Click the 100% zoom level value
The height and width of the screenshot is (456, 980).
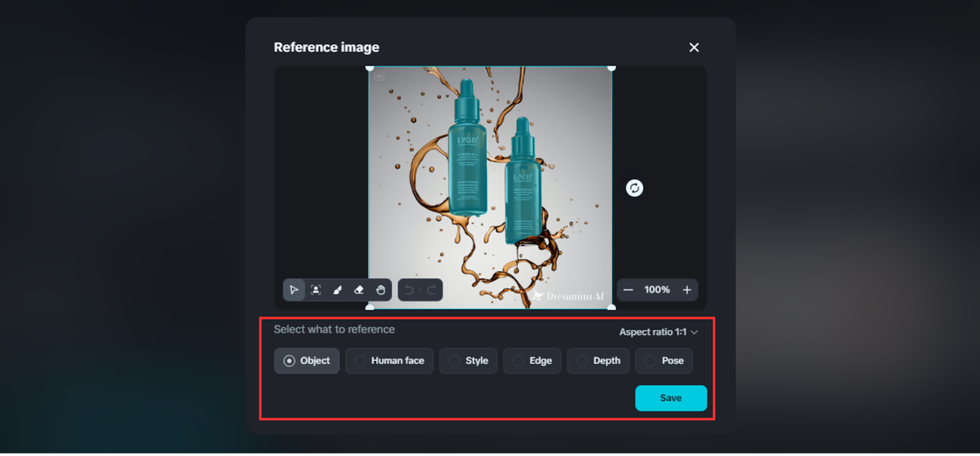tap(657, 290)
